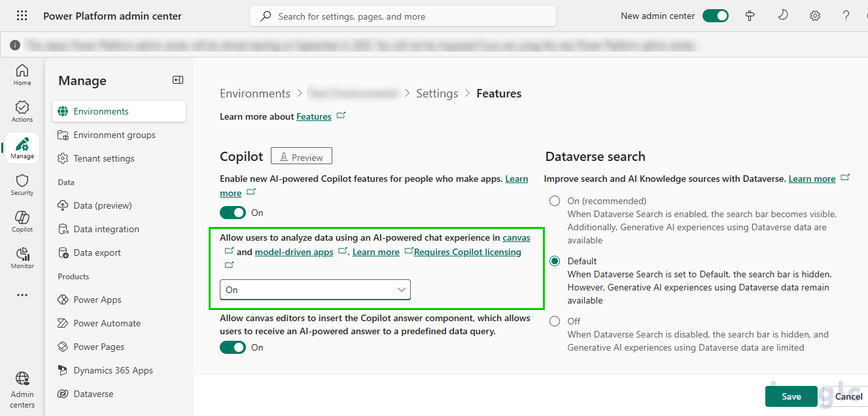Select Environments in the Manage panel
Screen dimensions: 868x416
(x=119, y=111)
